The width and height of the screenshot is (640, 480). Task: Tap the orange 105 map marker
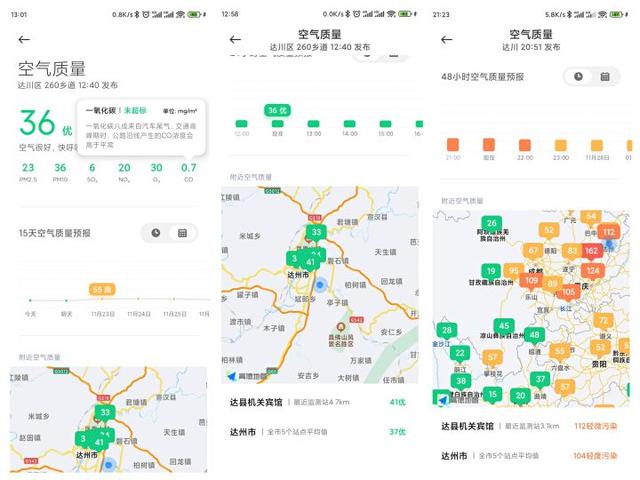click(568, 292)
